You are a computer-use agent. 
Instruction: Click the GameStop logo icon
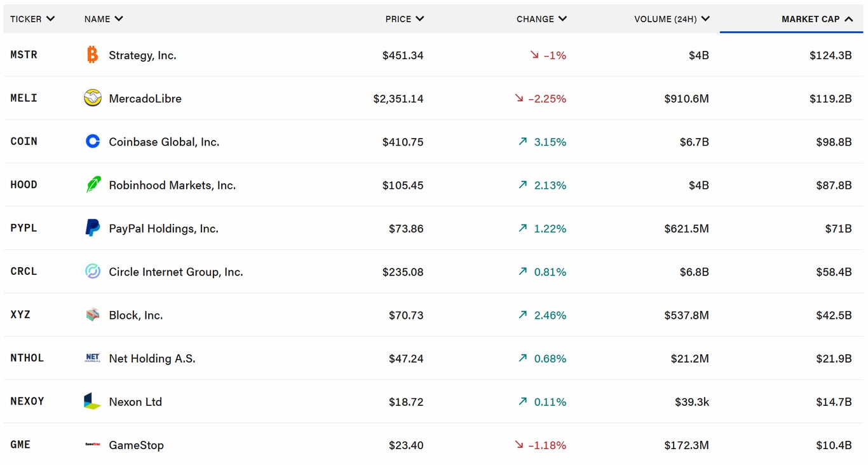93,445
